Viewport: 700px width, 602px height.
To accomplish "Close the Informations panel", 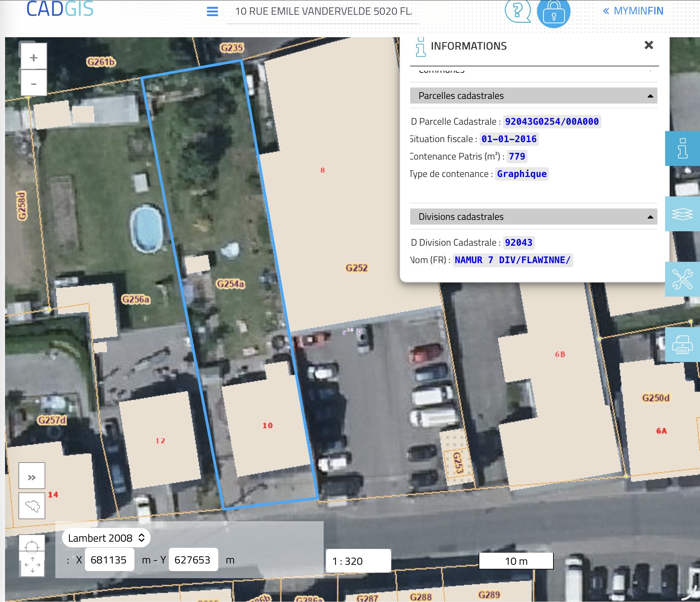I will point(649,45).
